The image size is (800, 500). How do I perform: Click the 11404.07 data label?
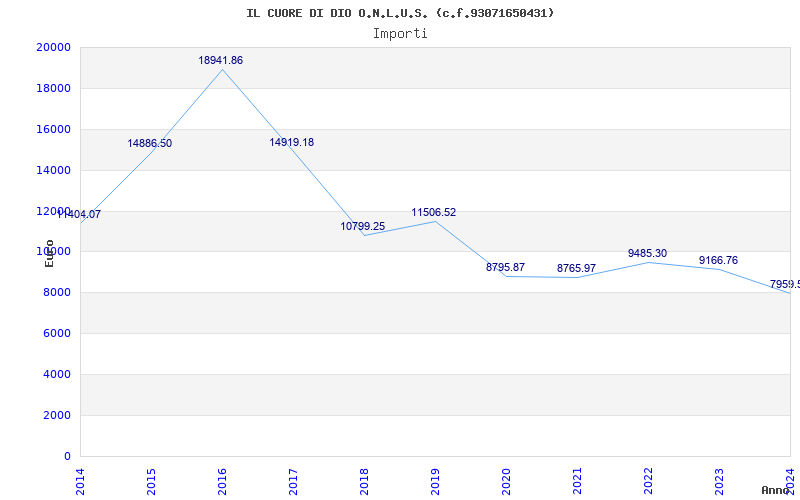[x=79, y=214]
